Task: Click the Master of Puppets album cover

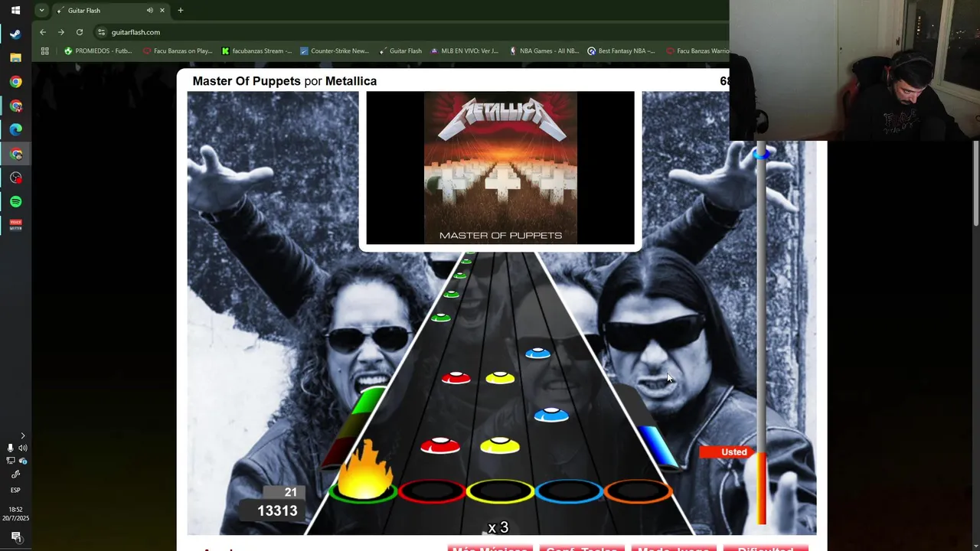Action: click(501, 168)
